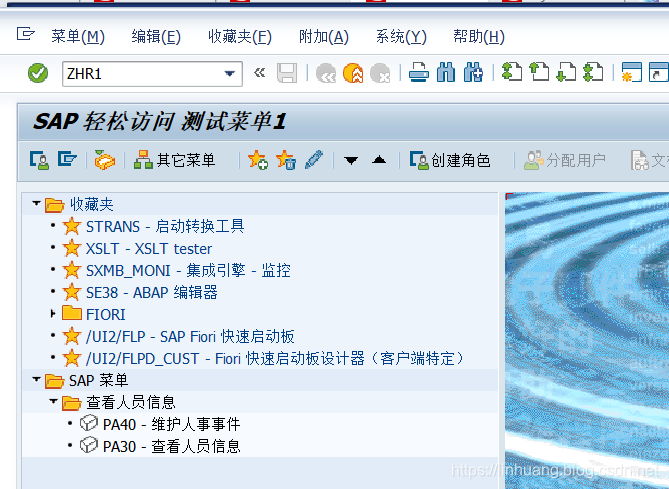
Task: Open the 帮助(H) menu
Action: click(479, 37)
